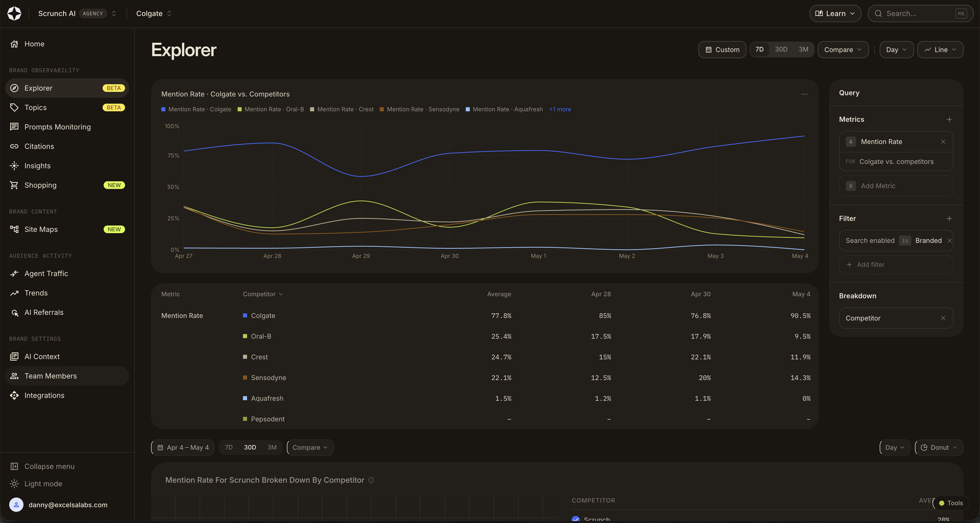The height and width of the screenshot is (523, 980).
Task: Focus the Search input field
Action: point(920,13)
